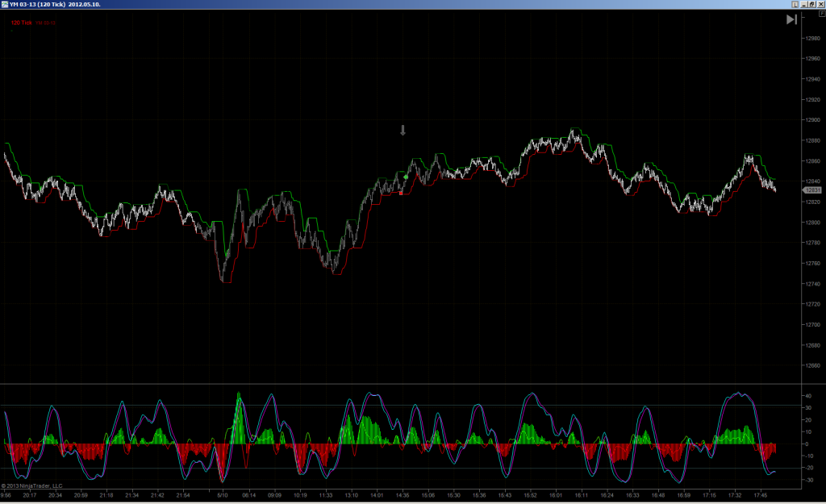Click the 5/10 date label on time axis
This screenshot has height=504, width=826.
pos(223,495)
